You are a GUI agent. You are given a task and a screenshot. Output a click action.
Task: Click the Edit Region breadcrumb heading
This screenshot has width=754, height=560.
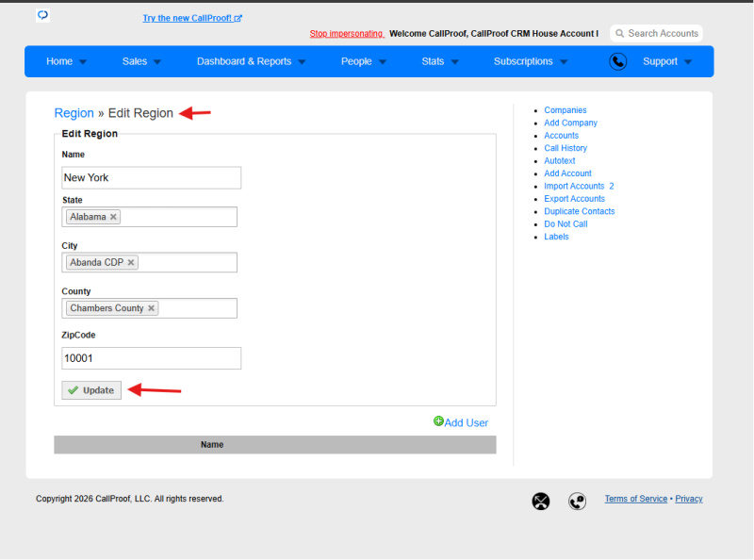[140, 113]
